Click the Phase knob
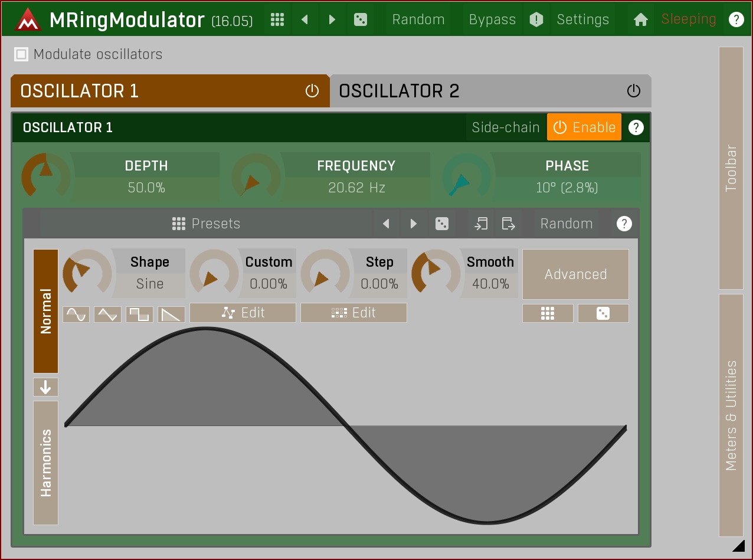 tap(467, 176)
